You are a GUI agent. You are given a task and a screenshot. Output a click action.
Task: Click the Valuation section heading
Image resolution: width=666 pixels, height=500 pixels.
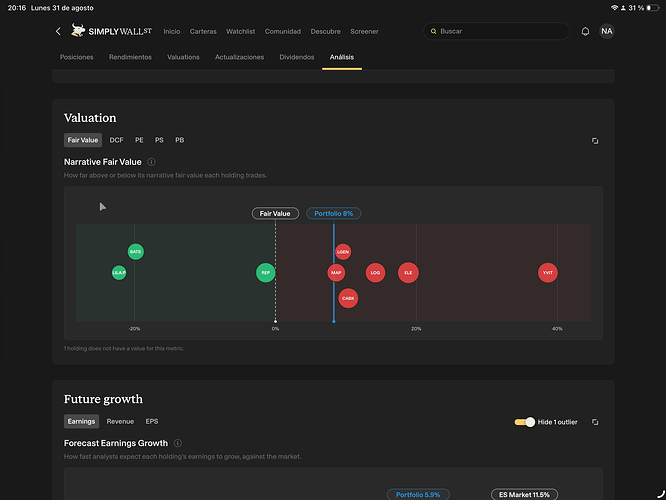(x=90, y=118)
